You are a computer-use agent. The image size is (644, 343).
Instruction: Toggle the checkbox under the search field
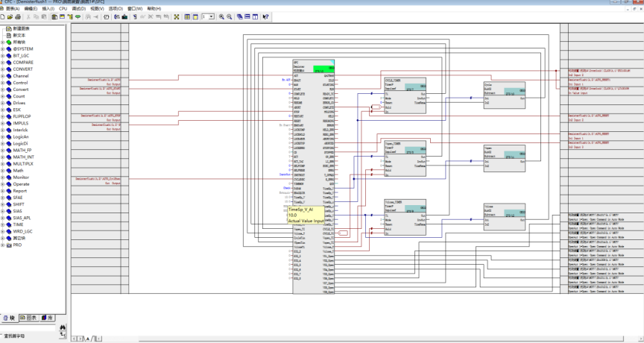(x=1, y=336)
